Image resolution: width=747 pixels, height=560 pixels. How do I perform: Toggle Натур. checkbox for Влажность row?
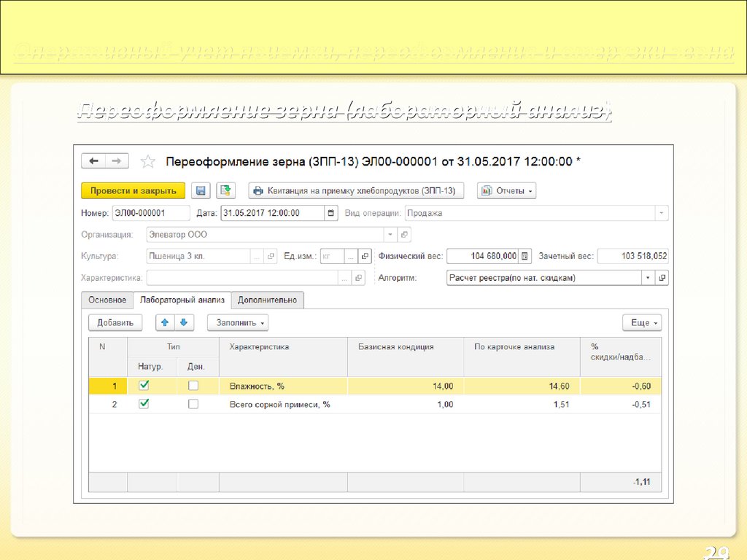[x=144, y=385]
